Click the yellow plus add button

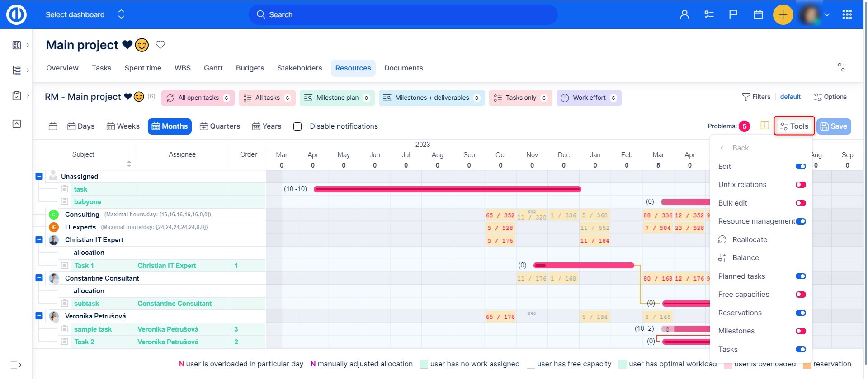(x=783, y=14)
